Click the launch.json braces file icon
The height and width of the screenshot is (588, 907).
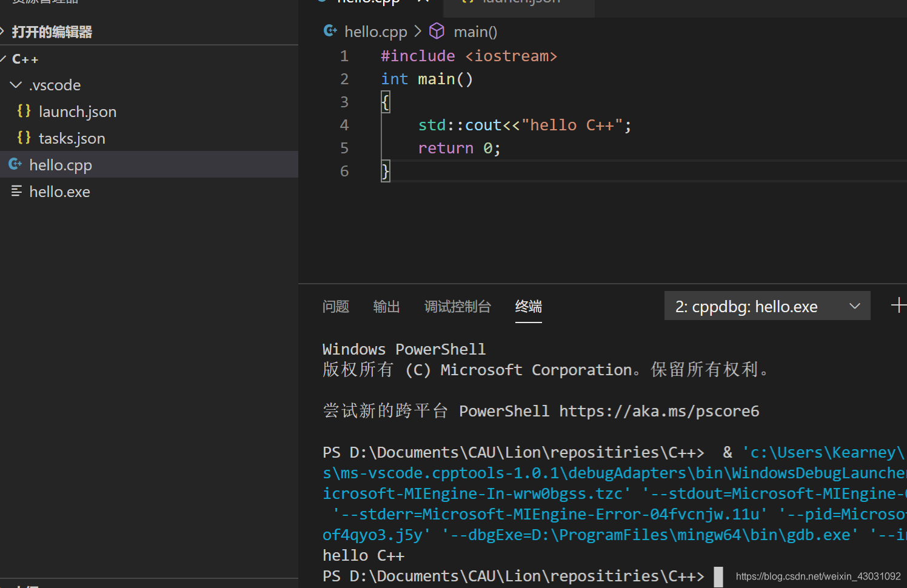24,111
